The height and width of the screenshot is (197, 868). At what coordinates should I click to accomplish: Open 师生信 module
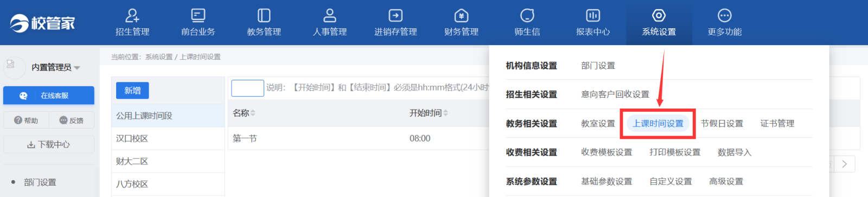(527, 22)
